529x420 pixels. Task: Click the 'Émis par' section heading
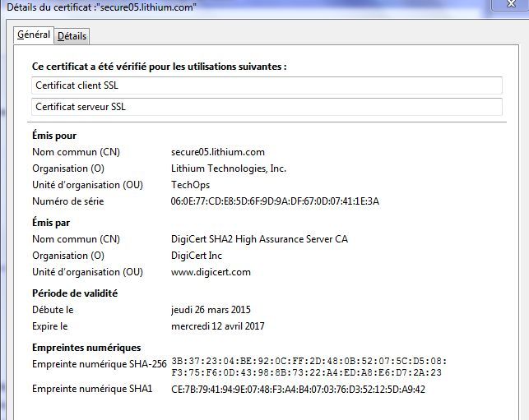point(51,223)
